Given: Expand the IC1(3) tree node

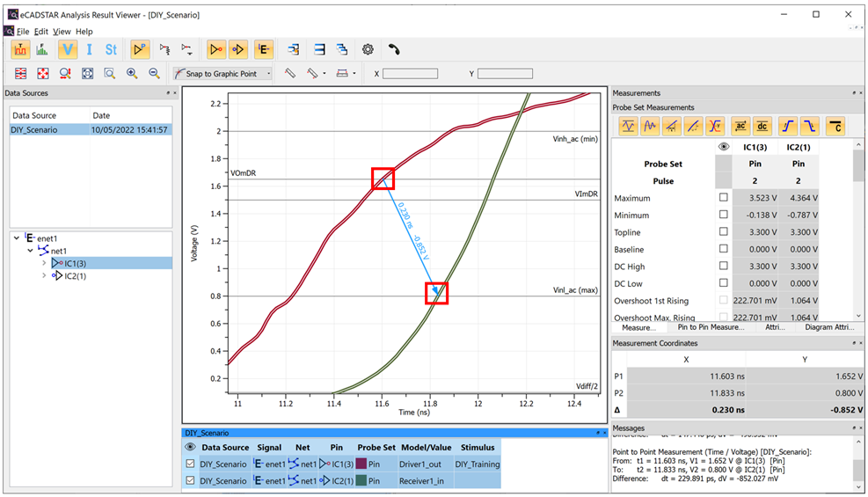Looking at the screenshot, I should coord(44,263).
